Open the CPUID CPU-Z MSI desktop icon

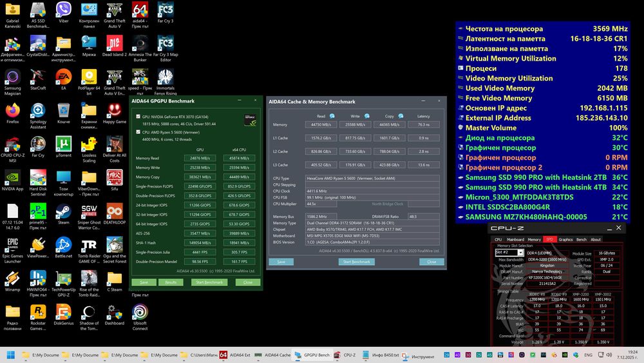point(12,150)
